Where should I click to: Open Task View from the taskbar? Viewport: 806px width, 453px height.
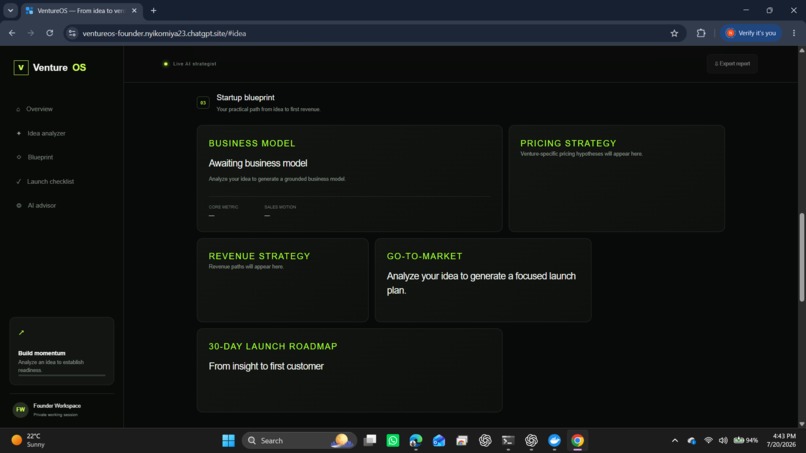370,441
